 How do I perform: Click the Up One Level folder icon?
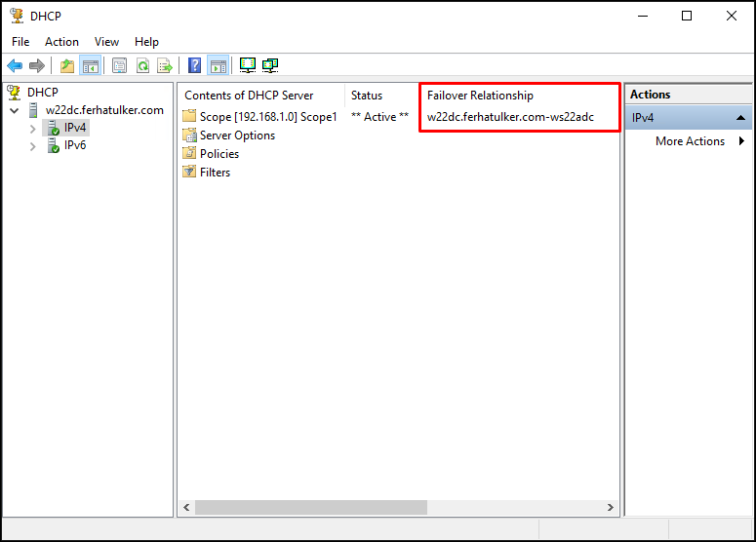click(67, 65)
